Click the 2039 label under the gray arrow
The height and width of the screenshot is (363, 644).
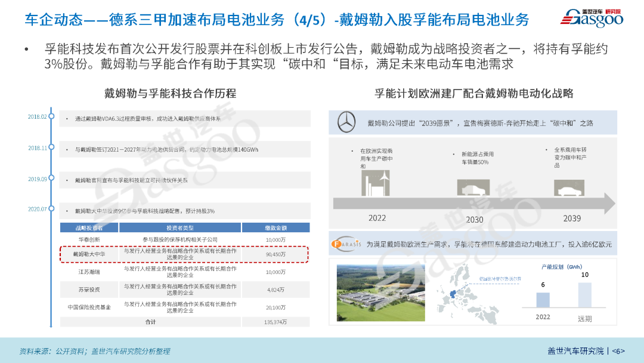(572, 219)
